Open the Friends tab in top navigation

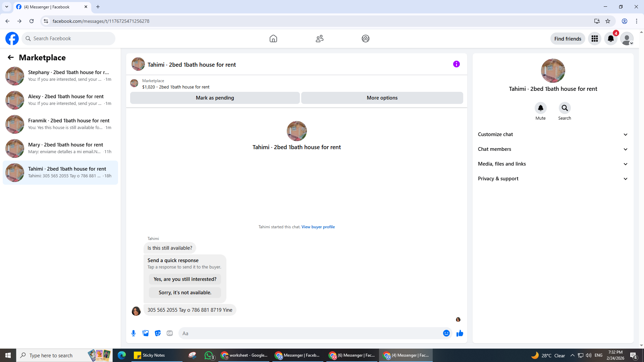pyautogui.click(x=319, y=39)
